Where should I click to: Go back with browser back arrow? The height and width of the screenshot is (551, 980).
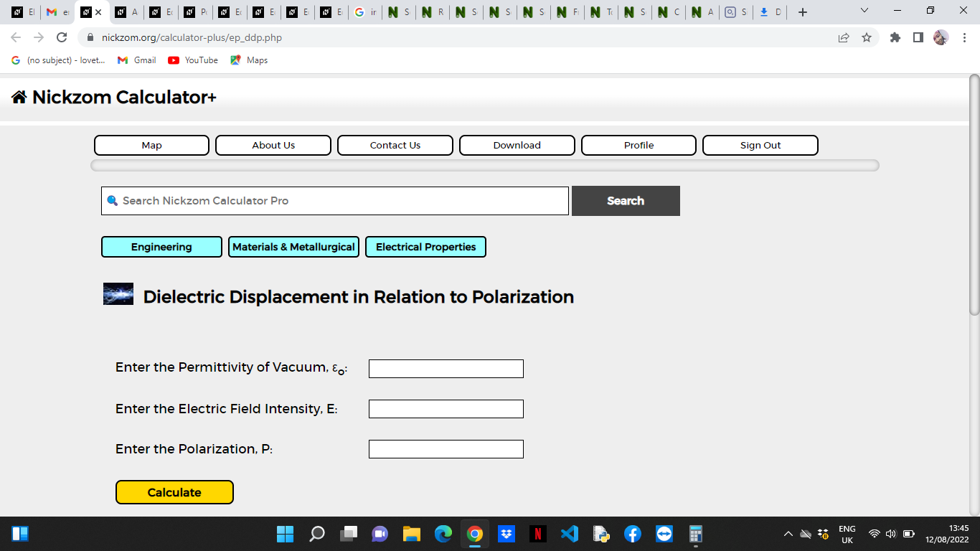point(16,37)
